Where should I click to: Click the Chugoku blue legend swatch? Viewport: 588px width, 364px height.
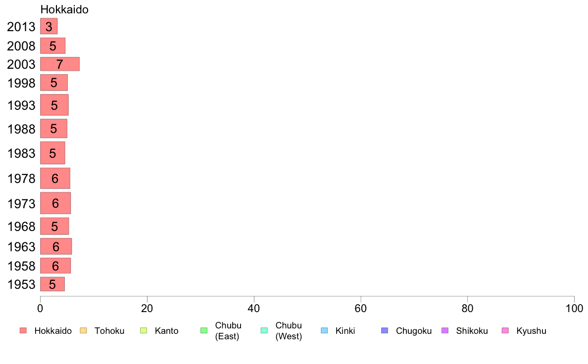coord(385,331)
